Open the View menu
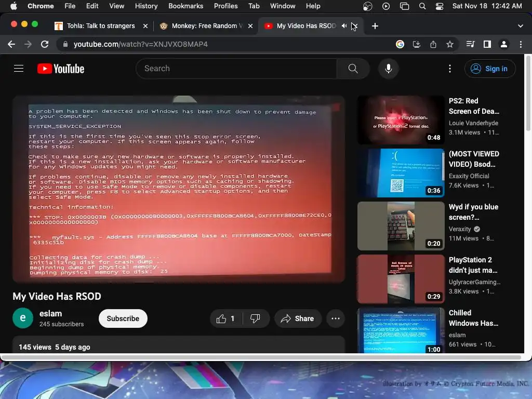 click(116, 6)
